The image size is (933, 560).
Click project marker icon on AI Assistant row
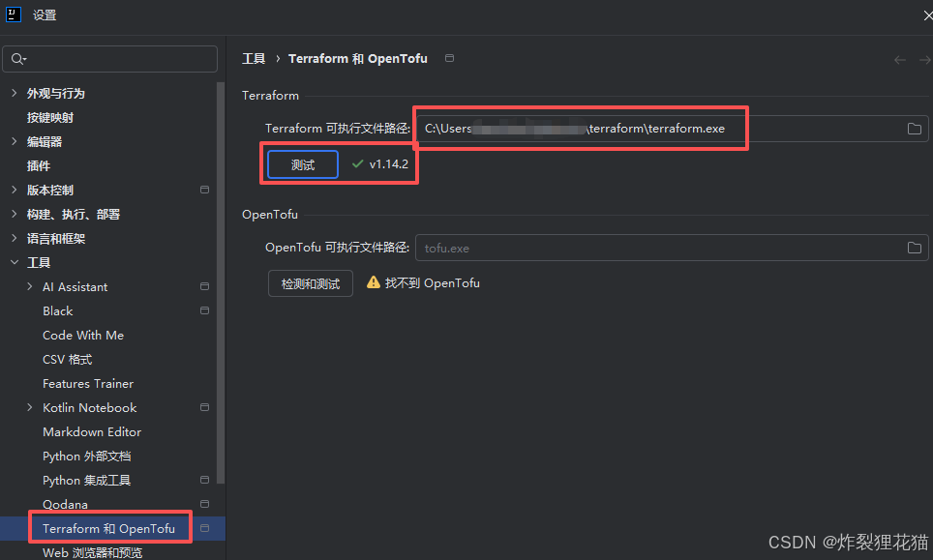pyautogui.click(x=204, y=286)
